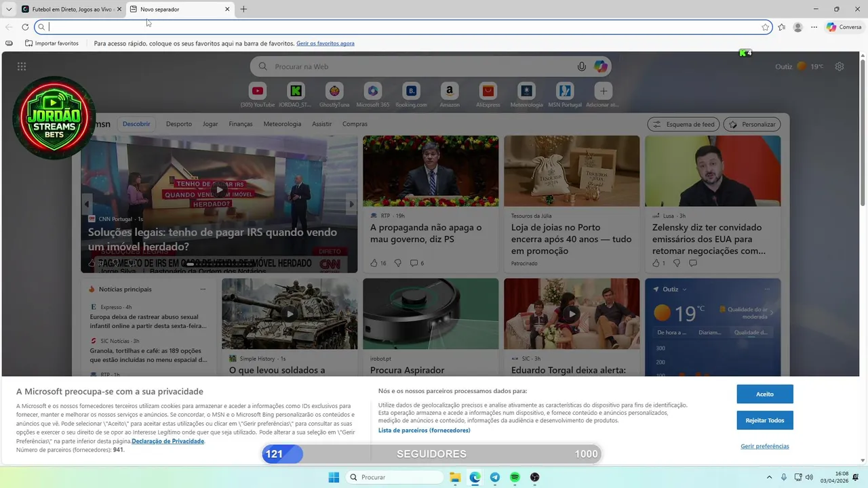868x488 pixels.
Task: Open Lista de parceiros (fornecedores) link
Action: (424, 430)
